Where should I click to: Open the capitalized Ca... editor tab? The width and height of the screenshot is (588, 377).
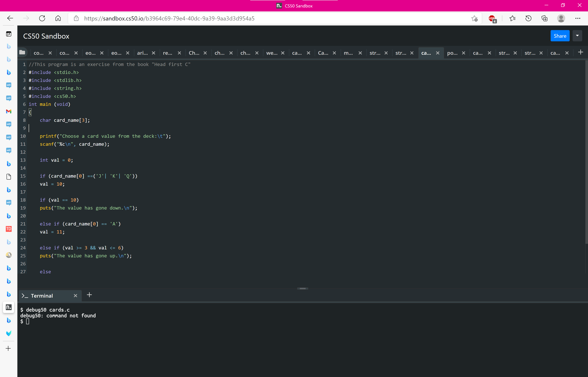pyautogui.click(x=323, y=53)
